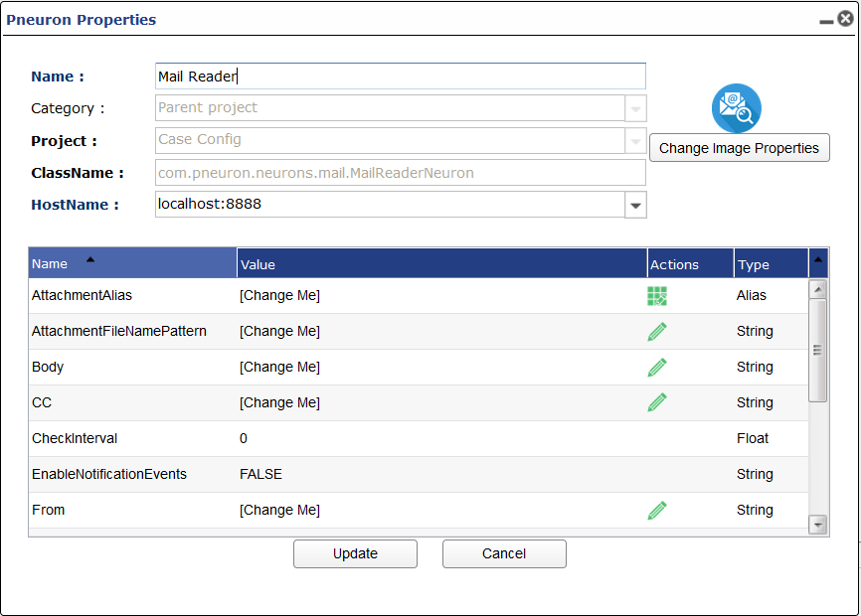
Task: Click the Float type cell
Action: click(753, 438)
